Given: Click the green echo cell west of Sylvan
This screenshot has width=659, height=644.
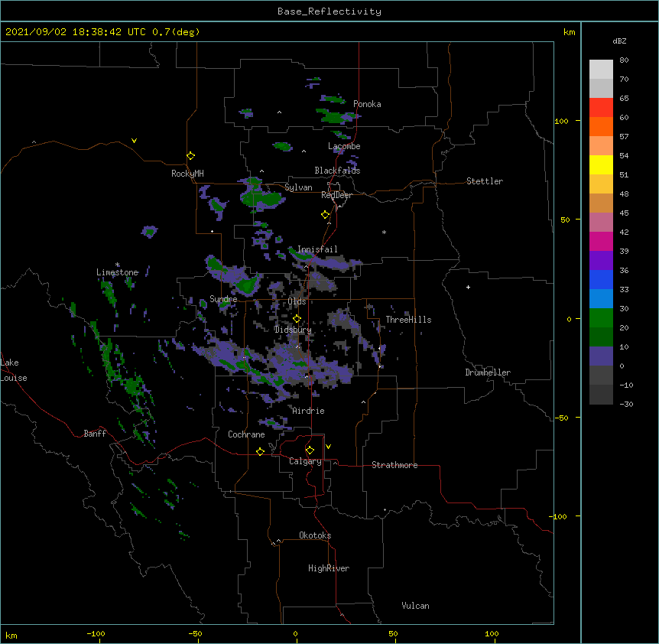Looking at the screenshot, I should [x=263, y=198].
